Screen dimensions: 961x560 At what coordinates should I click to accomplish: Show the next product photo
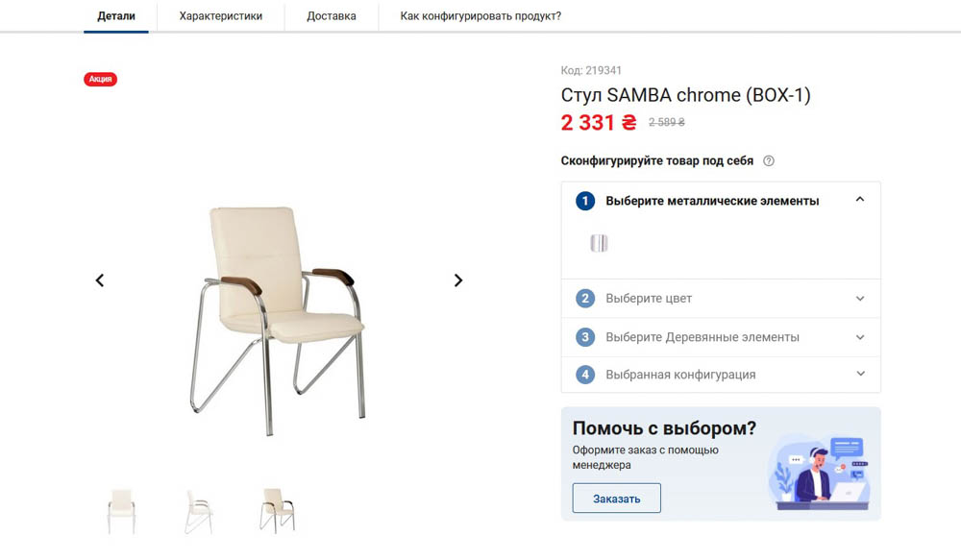point(458,280)
